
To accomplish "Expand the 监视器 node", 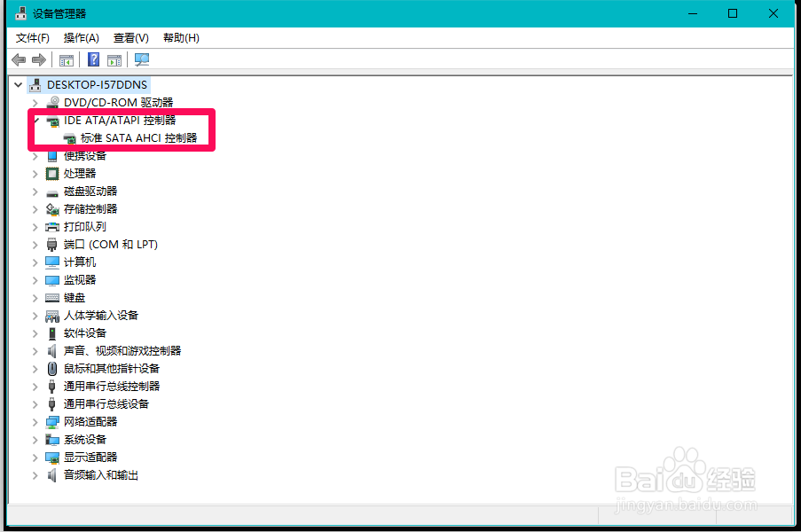I will coord(35,280).
